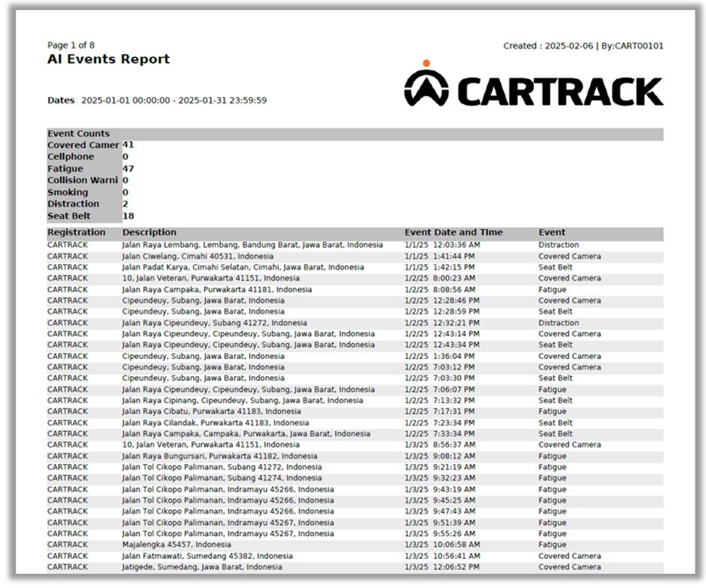
Task: Click the 'Event' column header
Action: click(552, 232)
